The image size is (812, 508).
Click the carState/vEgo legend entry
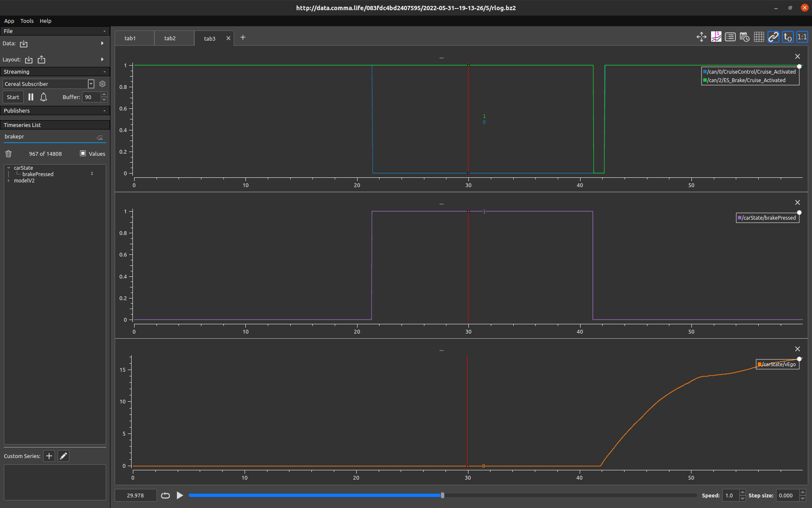click(777, 364)
